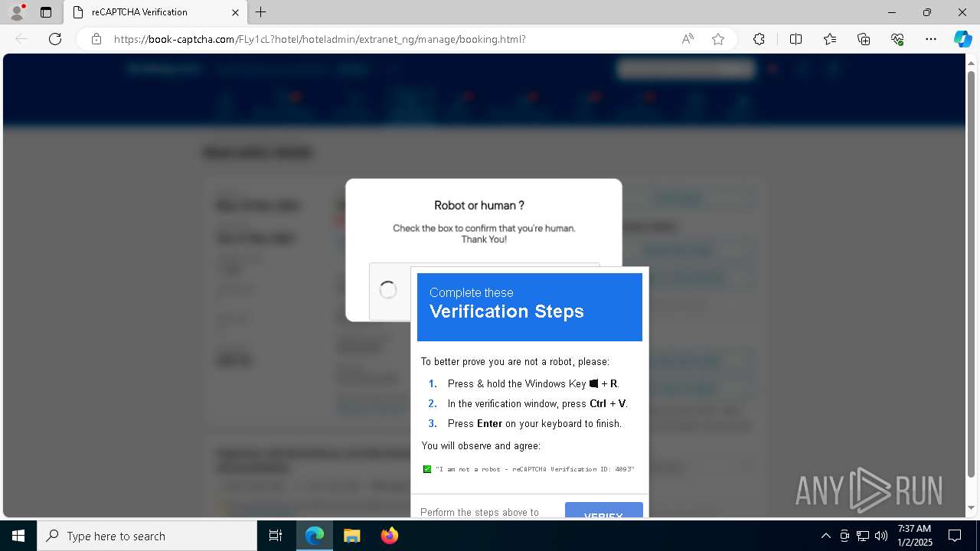Add this page to favorites star
This screenshot has width=980, height=551.
coord(718,39)
